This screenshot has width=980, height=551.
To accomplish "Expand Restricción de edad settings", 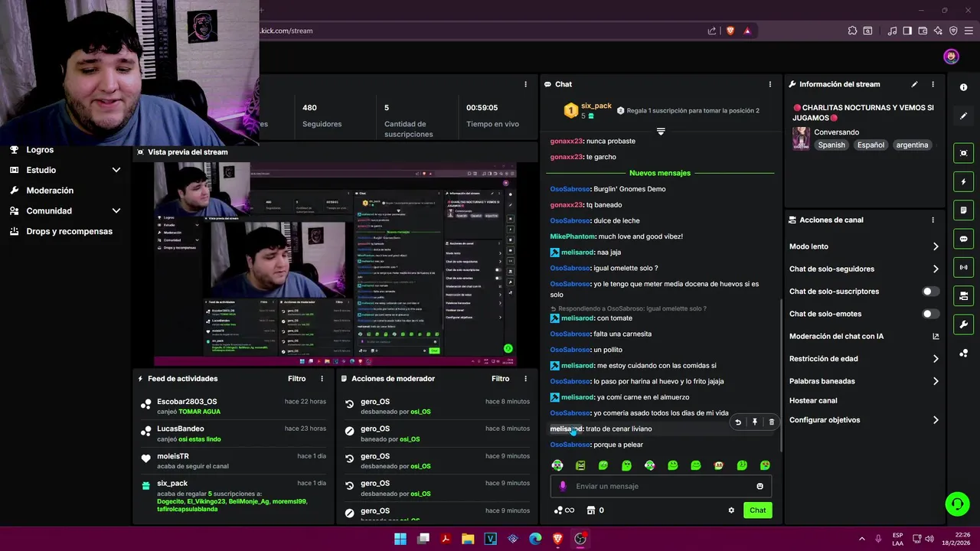I will tap(936, 359).
